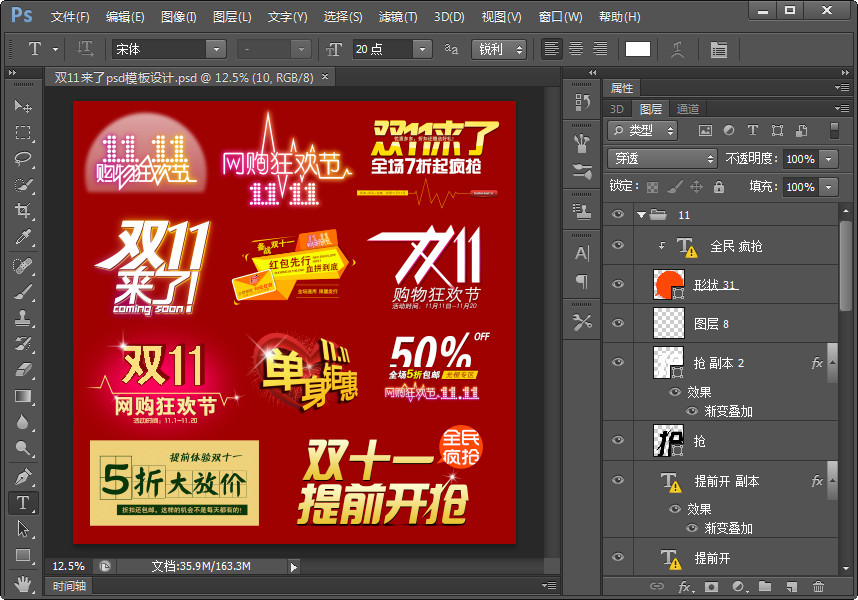
Task: Select the Crop tool
Action: click(23, 210)
